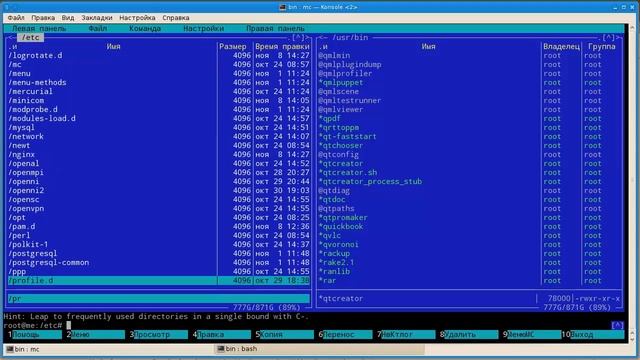Click left panel back arrow '<'
The height and width of the screenshot is (360, 640).
(x=10, y=38)
